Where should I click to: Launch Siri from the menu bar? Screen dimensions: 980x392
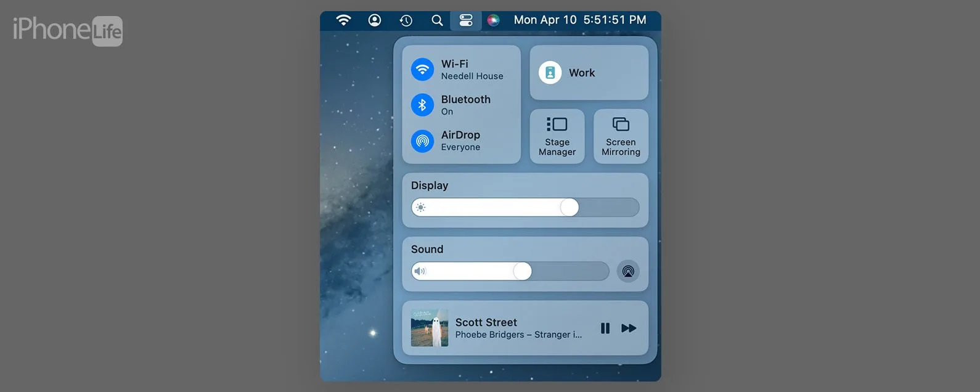(493, 20)
